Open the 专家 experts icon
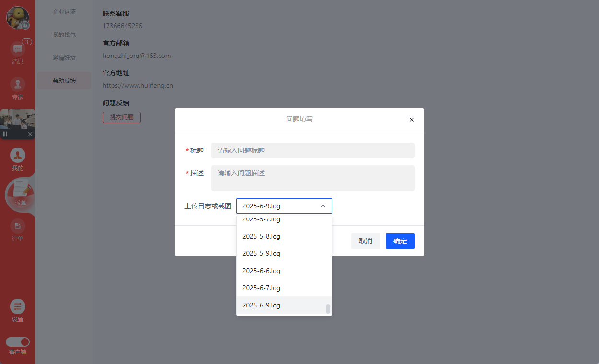Image resolution: width=599 pixels, height=364 pixels. click(18, 85)
